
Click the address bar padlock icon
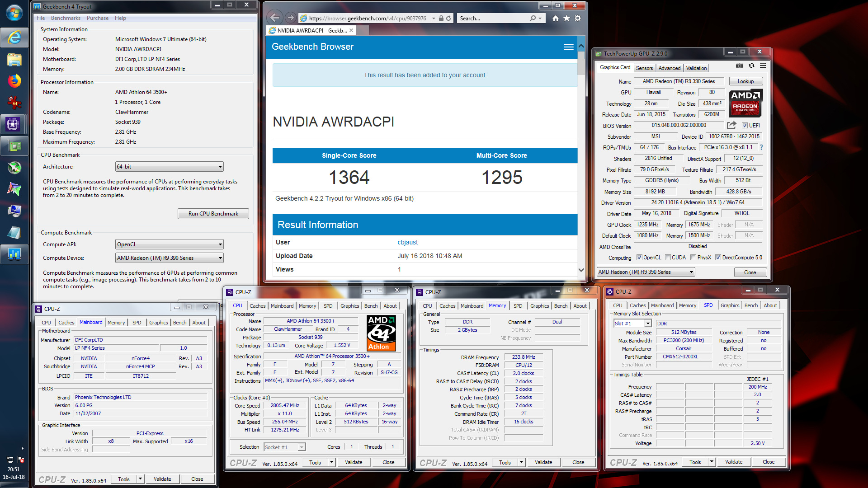(x=441, y=19)
